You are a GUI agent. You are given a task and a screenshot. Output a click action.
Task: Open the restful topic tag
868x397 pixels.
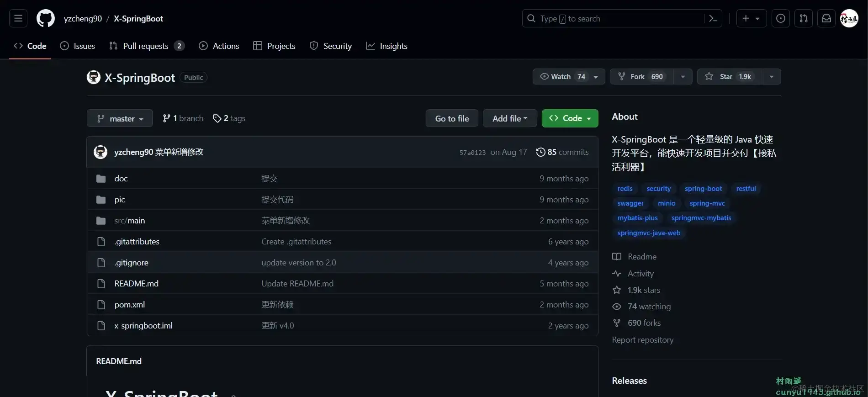click(x=746, y=189)
